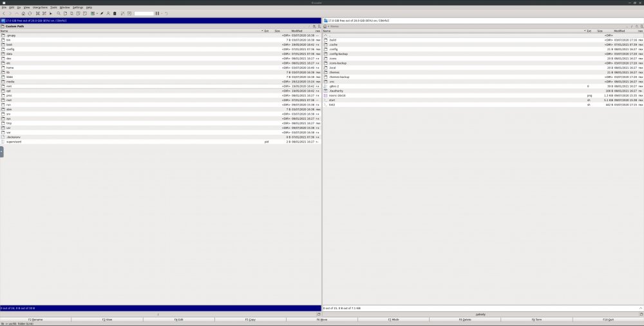Image resolution: width=644 pixels, height=326 pixels.
Task: Click the home icon in right panel path bar
Action: (x=325, y=26)
